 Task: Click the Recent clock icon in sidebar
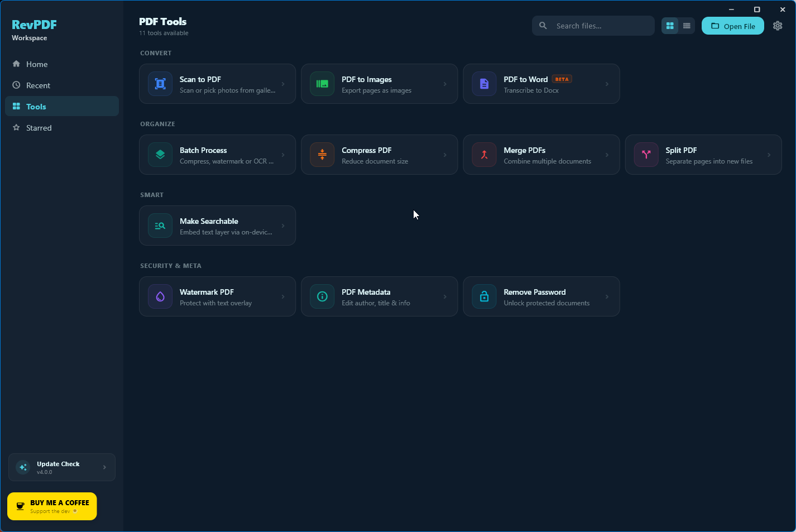(x=16, y=85)
